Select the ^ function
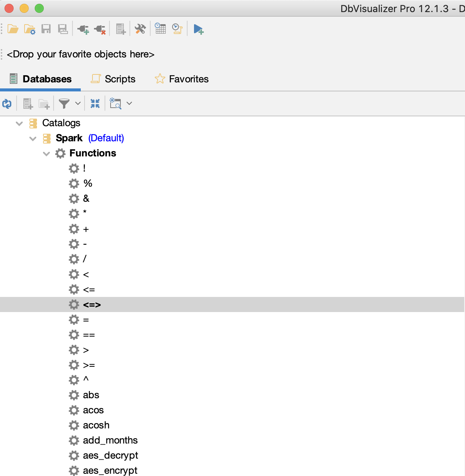 [x=86, y=379]
